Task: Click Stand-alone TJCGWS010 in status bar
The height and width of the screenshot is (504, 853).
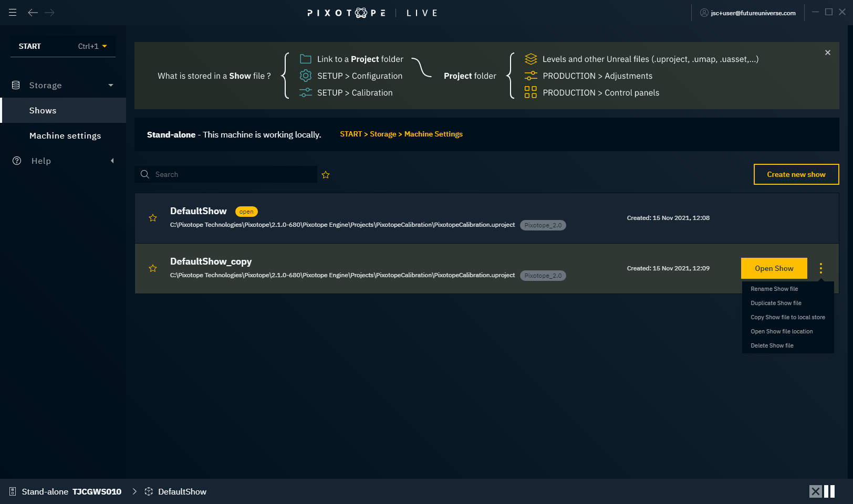Action: [71, 491]
